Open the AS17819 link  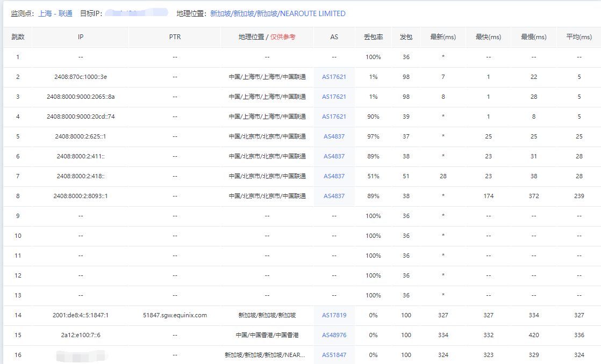click(334, 315)
